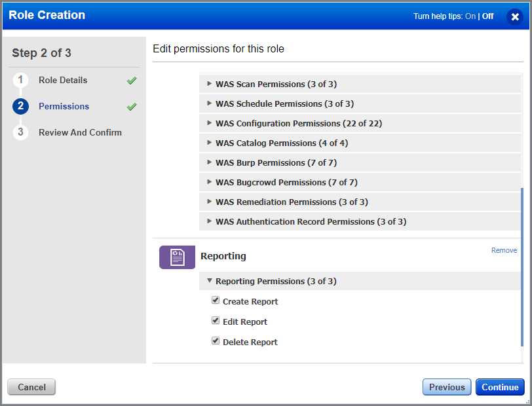Click the Role Creation dialog title area
532x406 pixels.
click(47, 15)
